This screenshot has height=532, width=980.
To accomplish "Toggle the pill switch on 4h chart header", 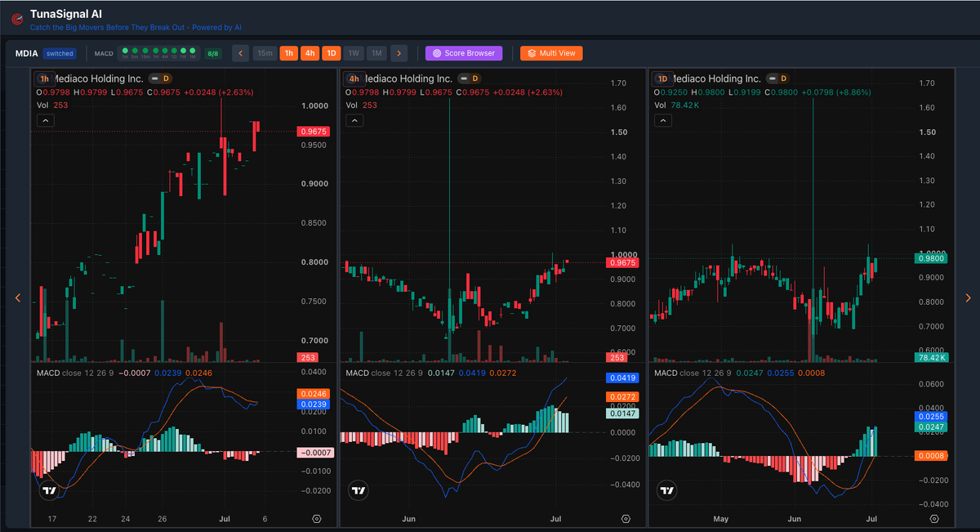I will coord(462,78).
